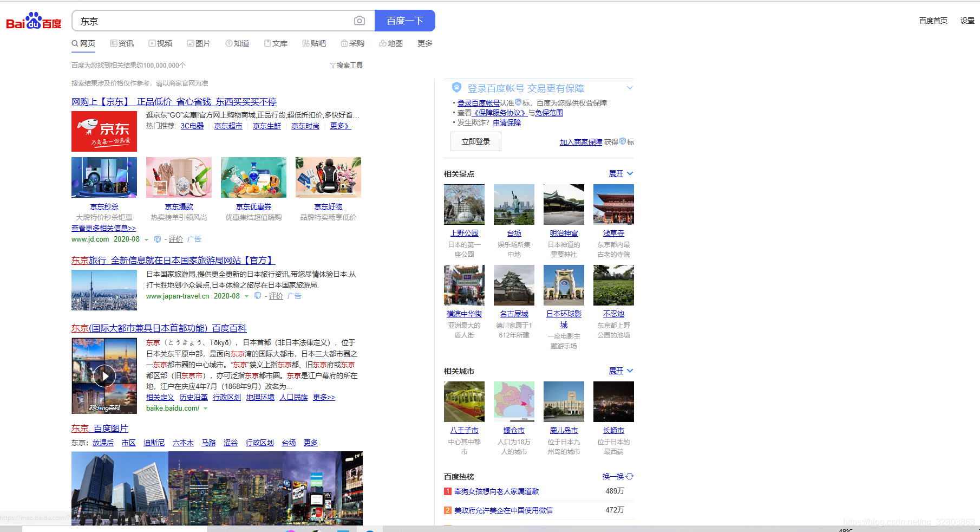Screen dimensions: 980x532
Task: Click the 长崎市 night view thumbnail
Action: point(613,401)
